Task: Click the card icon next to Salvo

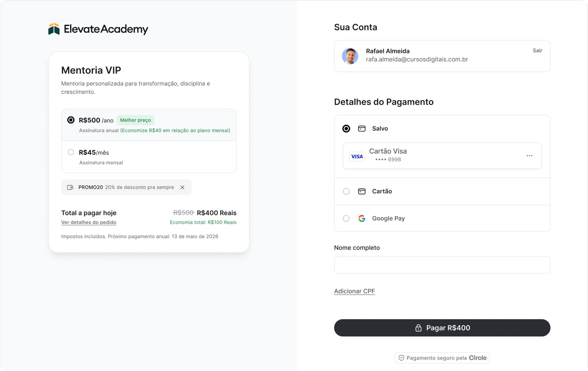Action: point(362,129)
